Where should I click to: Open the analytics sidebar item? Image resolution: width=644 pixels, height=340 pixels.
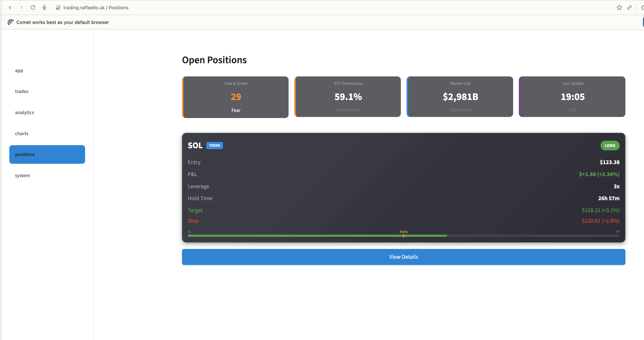47,112
